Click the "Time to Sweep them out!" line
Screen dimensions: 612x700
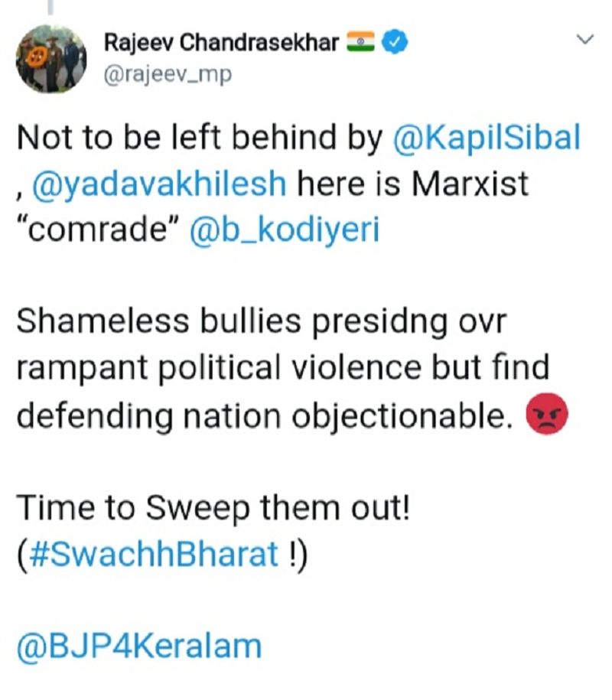click(x=213, y=508)
